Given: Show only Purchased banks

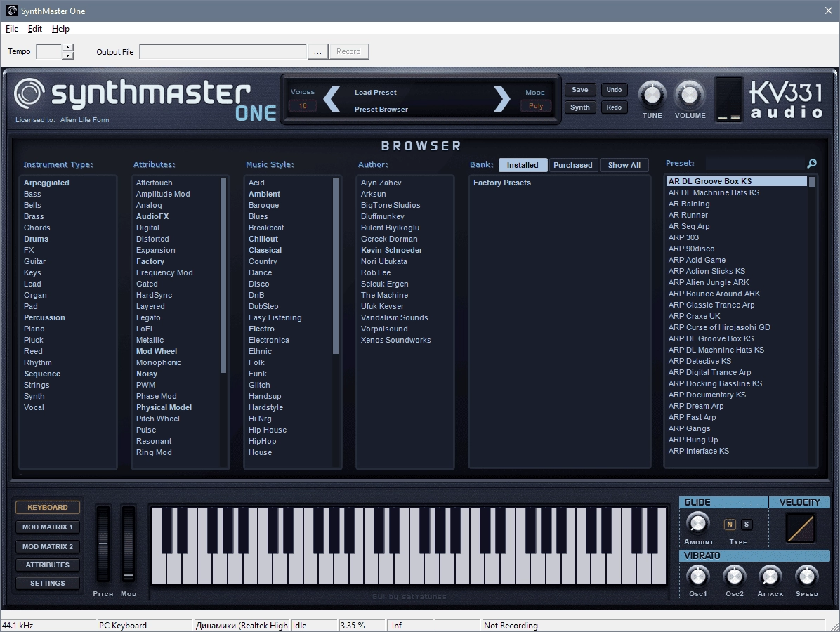Looking at the screenshot, I should (x=572, y=165).
